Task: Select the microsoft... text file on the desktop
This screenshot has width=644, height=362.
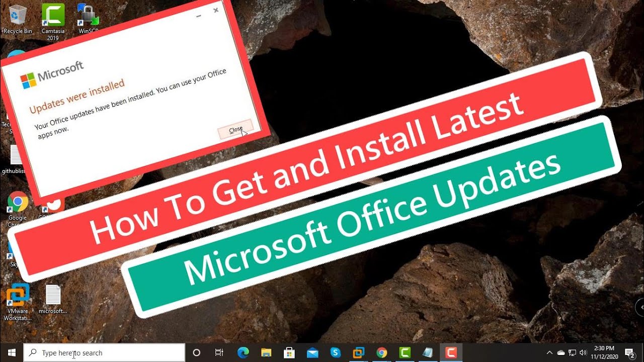Action: click(53, 299)
